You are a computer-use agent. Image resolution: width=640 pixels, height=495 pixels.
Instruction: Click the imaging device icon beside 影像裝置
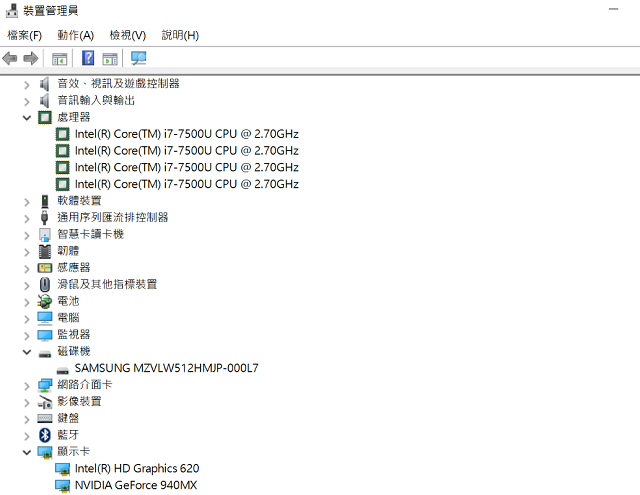(x=45, y=402)
